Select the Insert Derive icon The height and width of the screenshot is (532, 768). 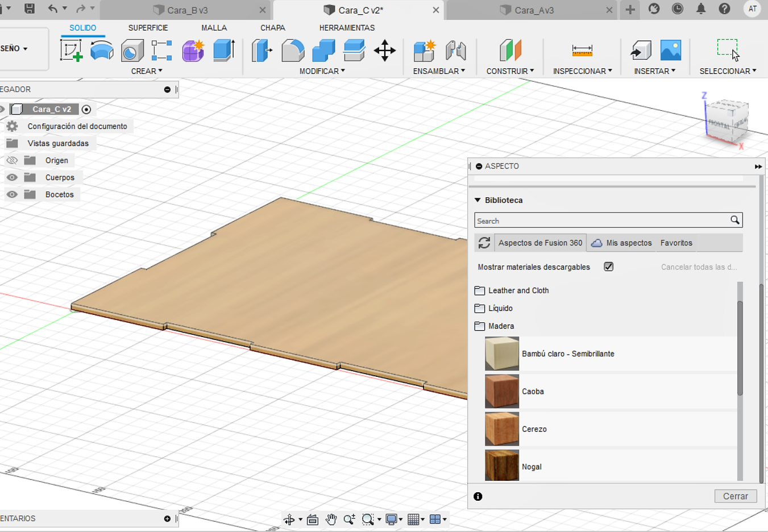[x=641, y=50]
